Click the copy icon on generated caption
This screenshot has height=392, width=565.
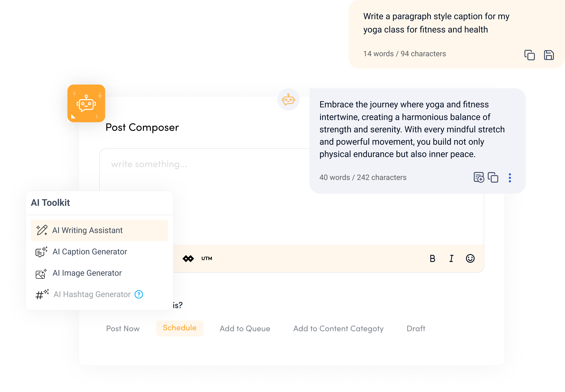pyautogui.click(x=493, y=177)
